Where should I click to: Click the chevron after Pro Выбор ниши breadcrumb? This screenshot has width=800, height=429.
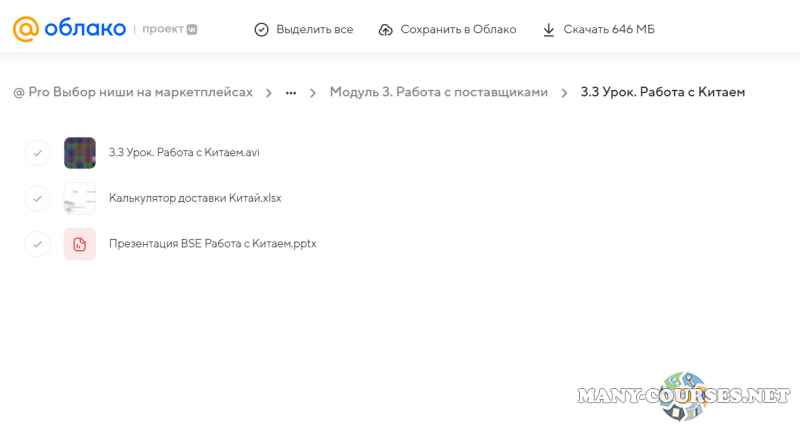(x=267, y=92)
